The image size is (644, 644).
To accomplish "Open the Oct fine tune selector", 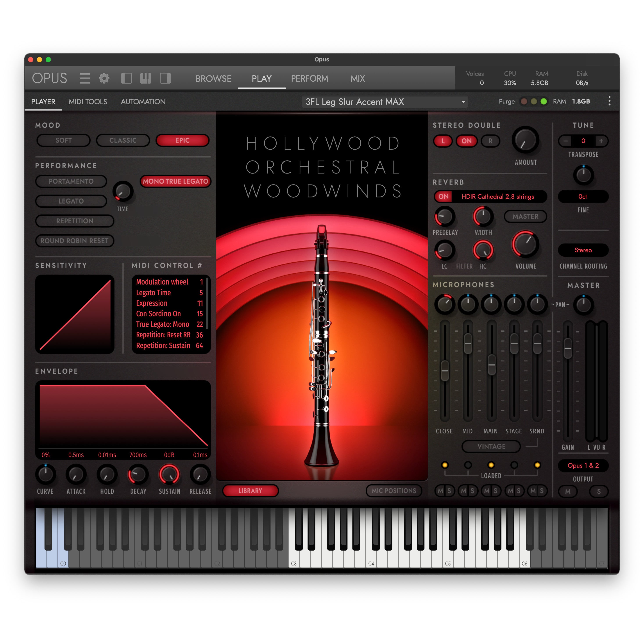I will click(x=583, y=197).
